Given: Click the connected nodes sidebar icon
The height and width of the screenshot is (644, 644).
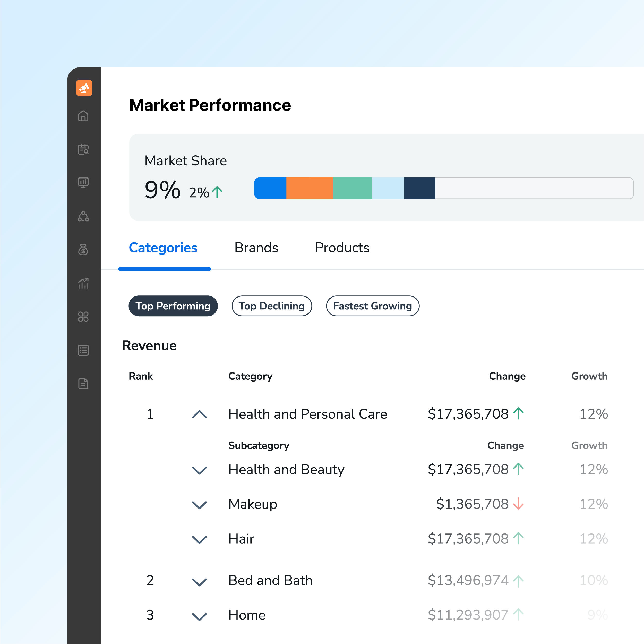Looking at the screenshot, I should (x=83, y=216).
